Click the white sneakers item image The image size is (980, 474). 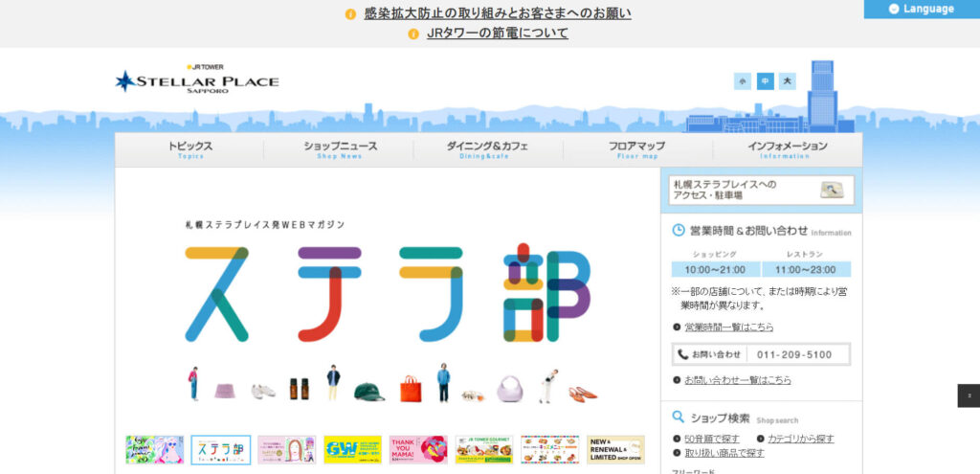(263, 392)
